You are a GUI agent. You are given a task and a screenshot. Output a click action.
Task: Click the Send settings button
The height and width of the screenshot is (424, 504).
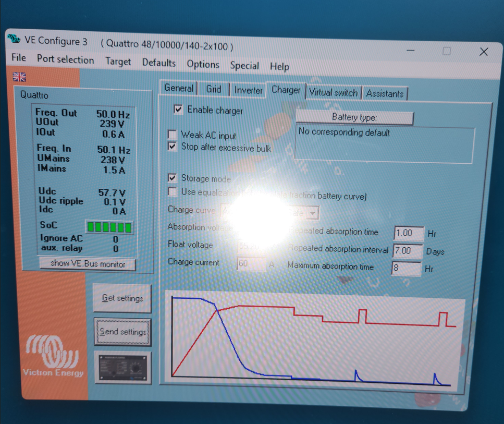[x=123, y=332]
